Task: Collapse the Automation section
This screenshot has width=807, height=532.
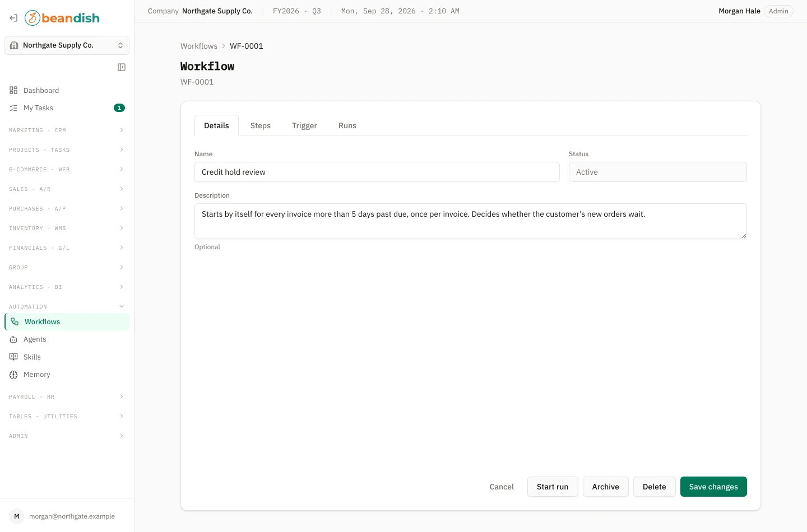Action: [67, 307]
